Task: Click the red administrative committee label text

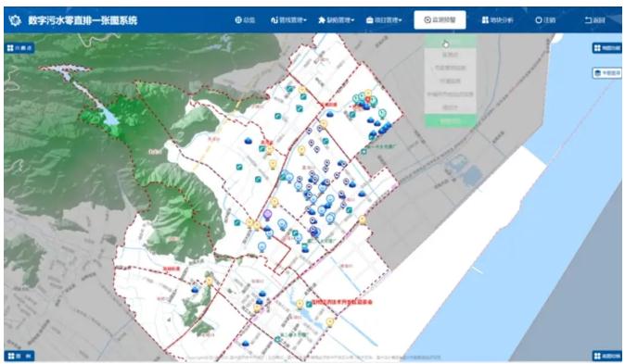Action: [342, 302]
